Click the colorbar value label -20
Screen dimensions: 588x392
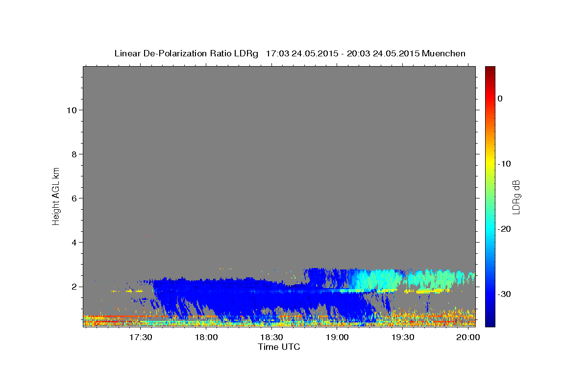504,229
